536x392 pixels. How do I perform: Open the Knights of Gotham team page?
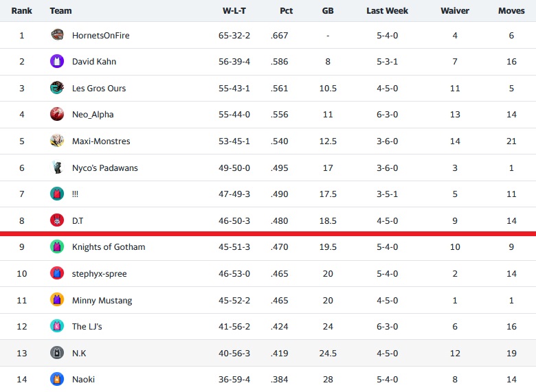click(109, 247)
